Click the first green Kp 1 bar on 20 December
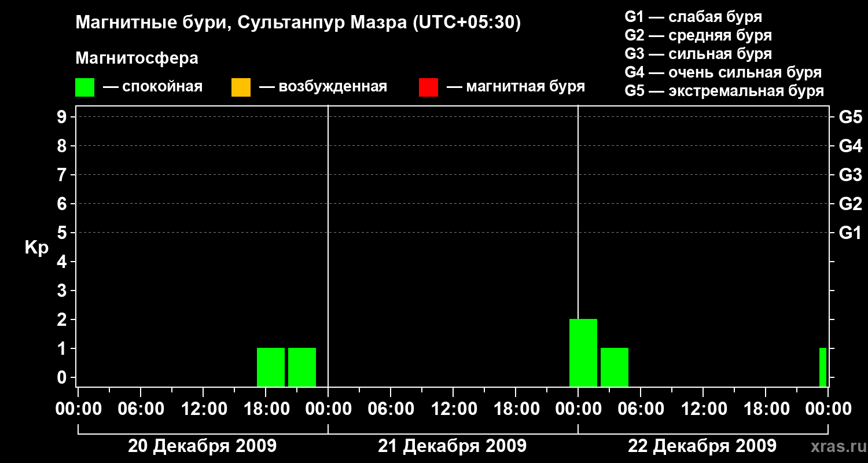Image resolution: width=868 pixels, height=463 pixels. [x=271, y=367]
